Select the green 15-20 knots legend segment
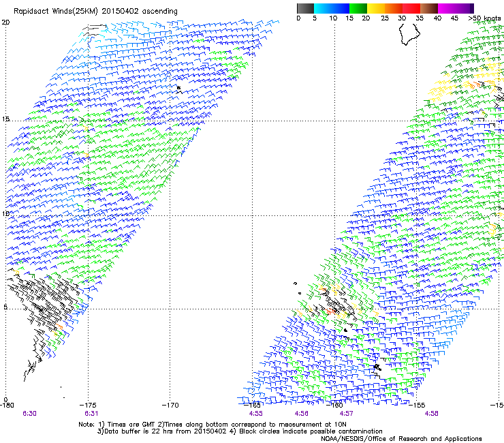The image size is (504, 443). [358, 8]
